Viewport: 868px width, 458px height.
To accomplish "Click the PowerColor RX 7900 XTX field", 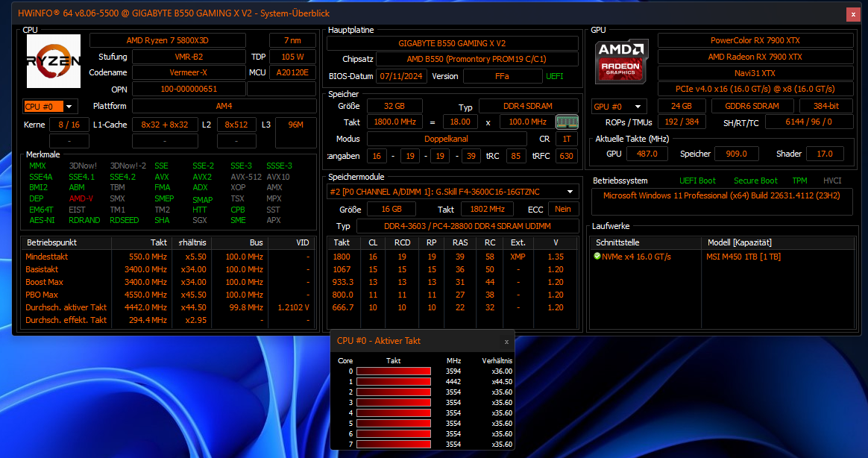I will 755,40.
